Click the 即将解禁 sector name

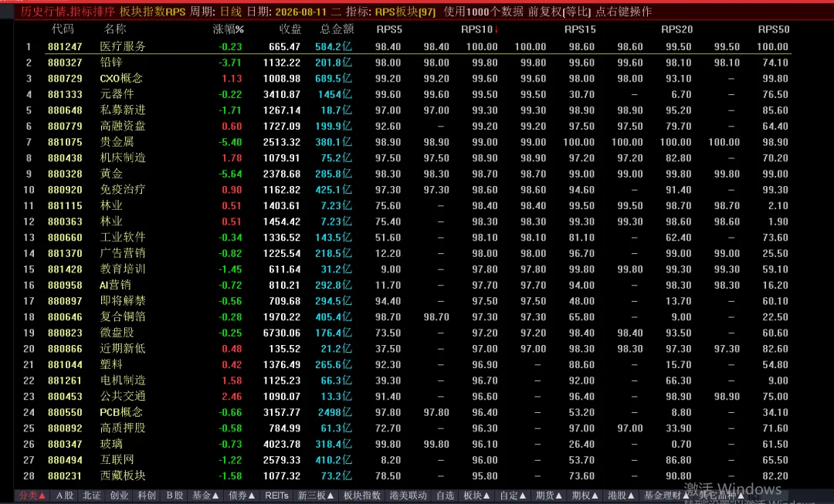click(123, 301)
